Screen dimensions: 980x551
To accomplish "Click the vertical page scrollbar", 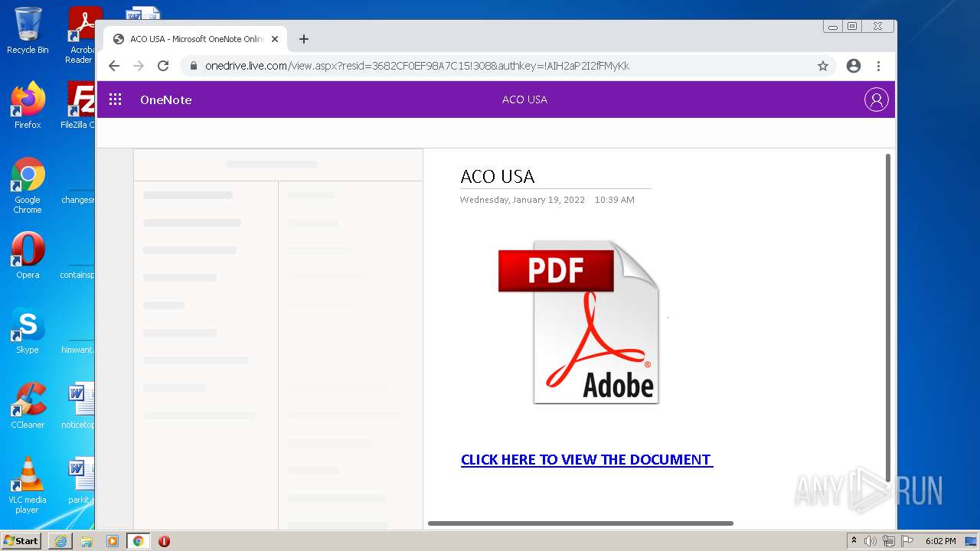I will (x=888, y=318).
